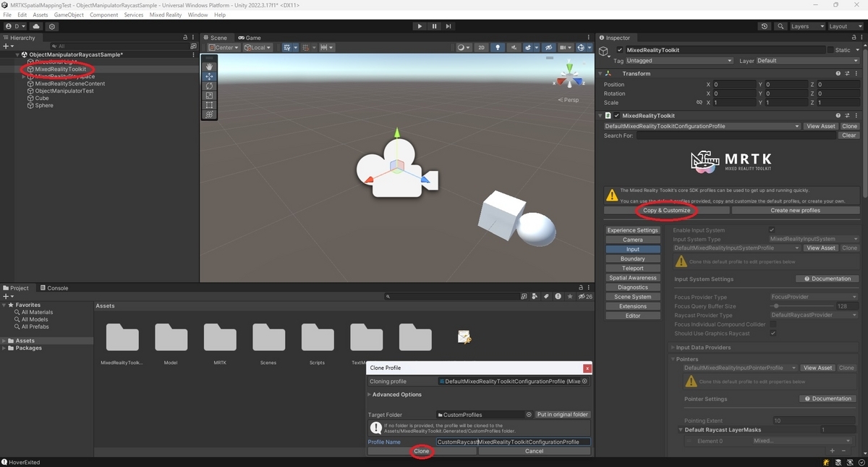Open the Center pivot dropdown
The width and height of the screenshot is (868, 467).
point(224,48)
